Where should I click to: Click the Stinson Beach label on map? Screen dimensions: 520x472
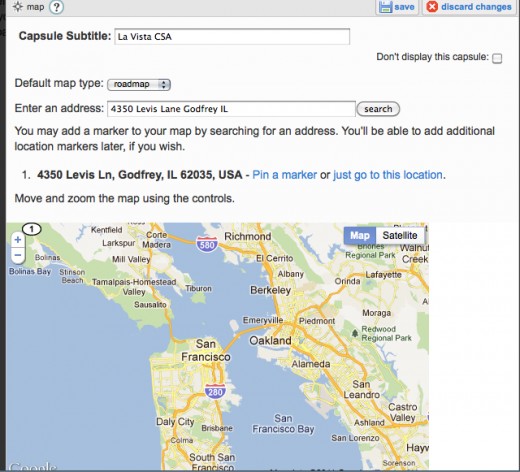pyautogui.click(x=72, y=276)
